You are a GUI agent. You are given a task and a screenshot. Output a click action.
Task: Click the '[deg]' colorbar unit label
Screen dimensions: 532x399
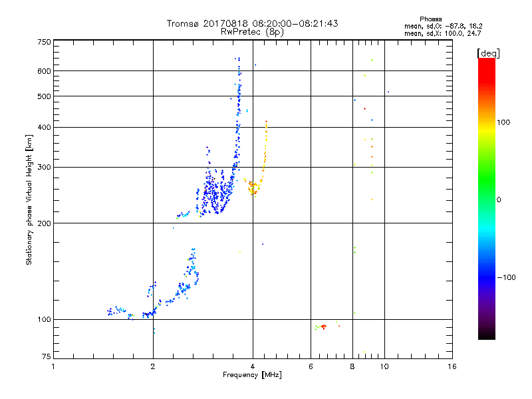pos(488,53)
